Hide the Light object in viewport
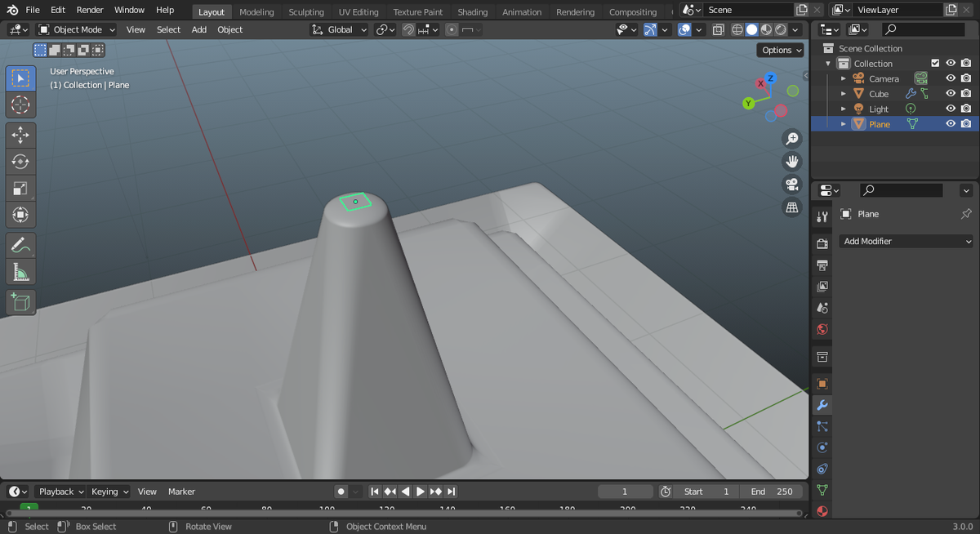The image size is (980, 534). 951,109
